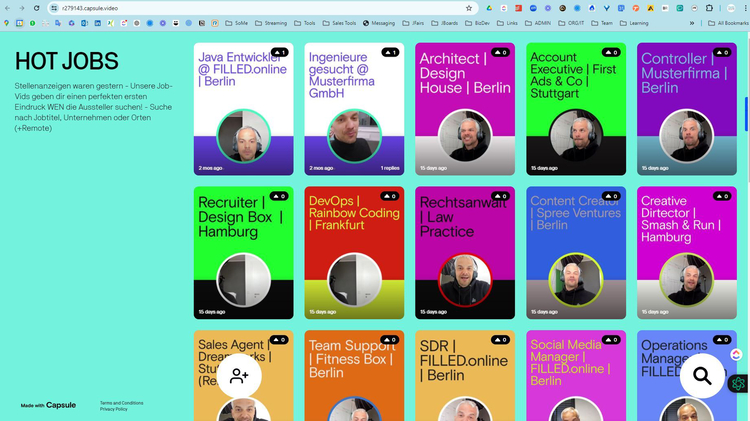Open the Terms and Conditions link
750x421 pixels.
[121, 403]
